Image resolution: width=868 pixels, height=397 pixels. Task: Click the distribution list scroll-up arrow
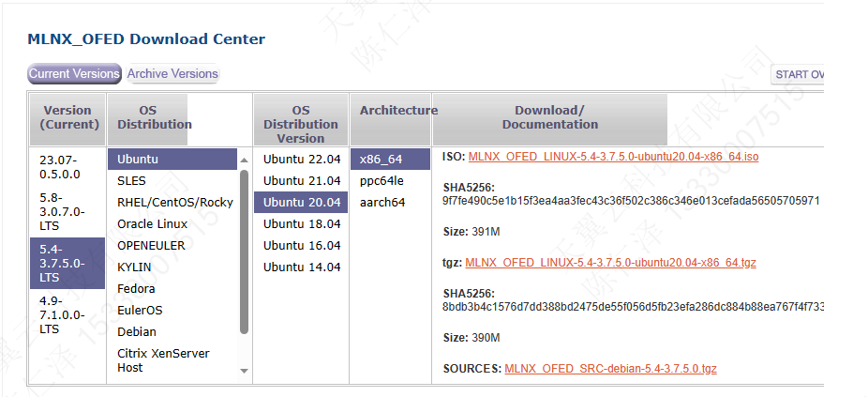click(244, 160)
